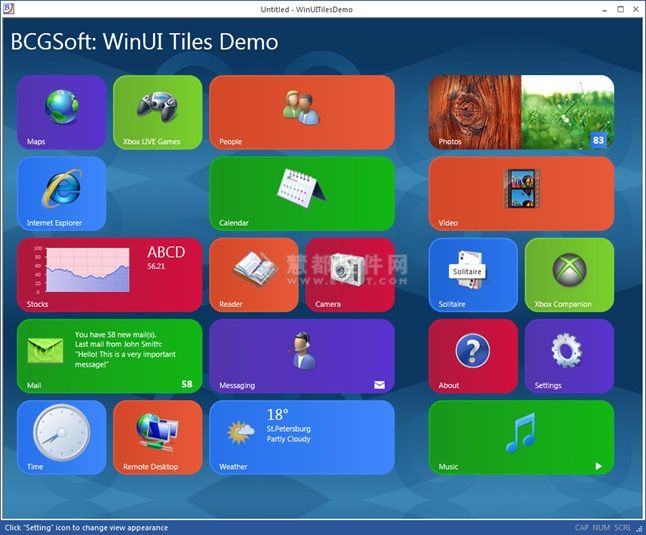The height and width of the screenshot is (535, 646).
Task: Minimize the WinUITilesDemo window
Action: (x=604, y=9)
